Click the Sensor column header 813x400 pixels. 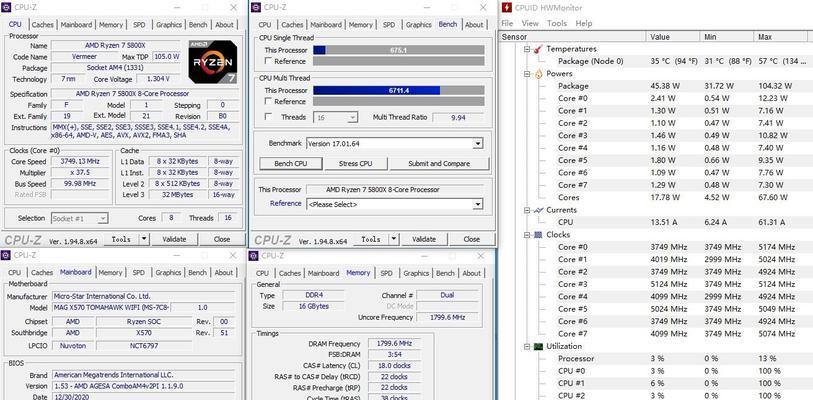(572, 37)
